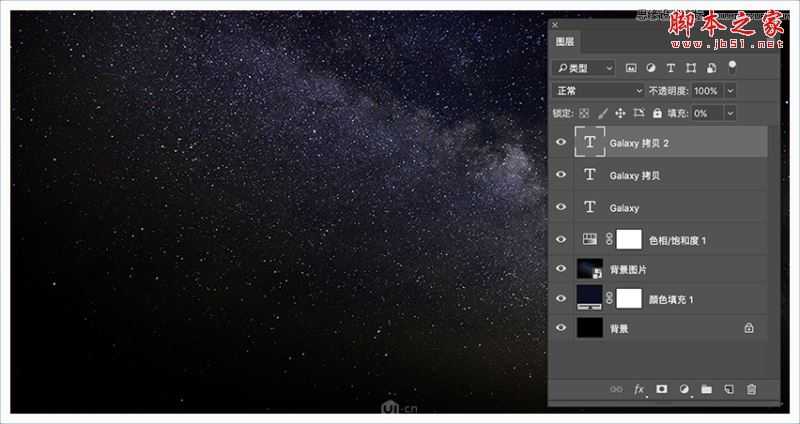Filter layers by pixel layer icon
The image size is (800, 424).
point(631,68)
